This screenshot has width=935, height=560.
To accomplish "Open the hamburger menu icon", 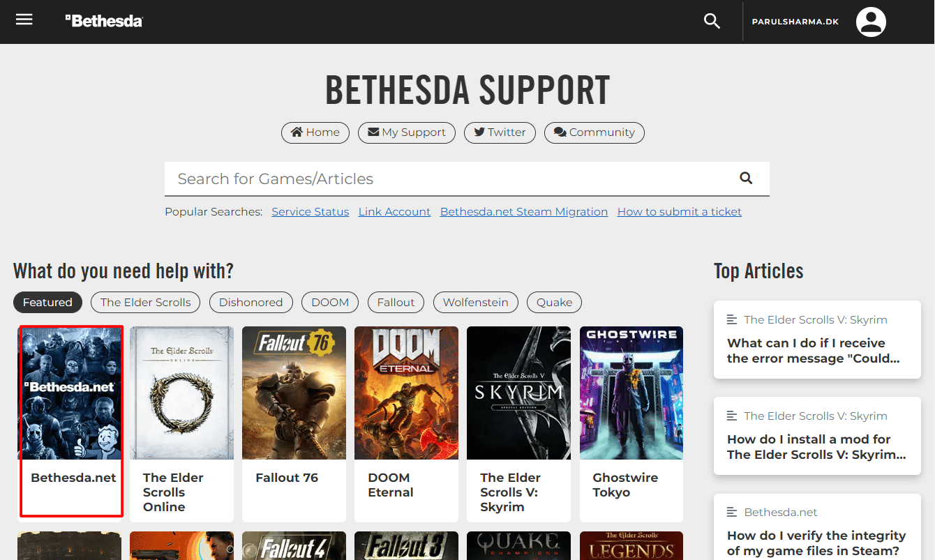I will pos(24,20).
